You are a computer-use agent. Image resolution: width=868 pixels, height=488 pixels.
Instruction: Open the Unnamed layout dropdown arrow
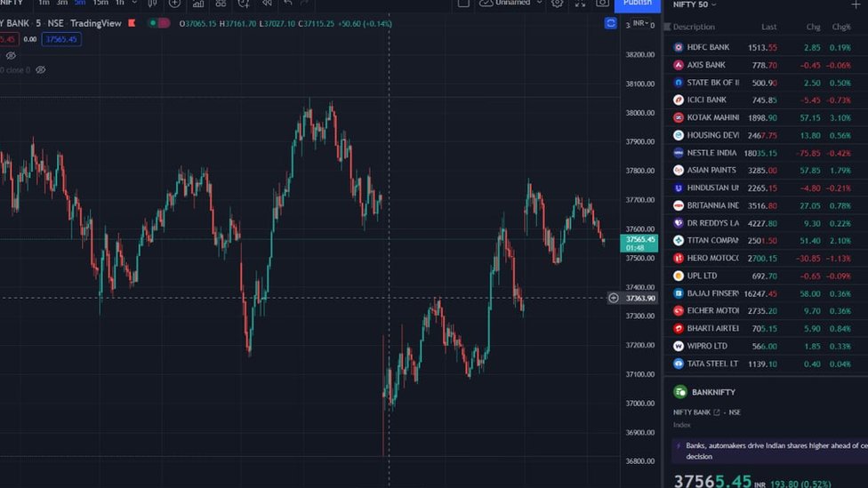(x=539, y=3)
